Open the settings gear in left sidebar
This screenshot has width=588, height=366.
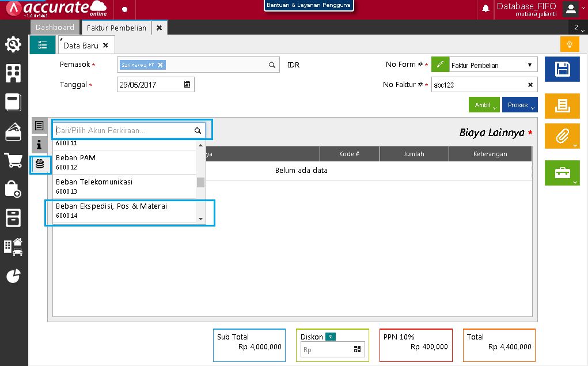tap(13, 44)
